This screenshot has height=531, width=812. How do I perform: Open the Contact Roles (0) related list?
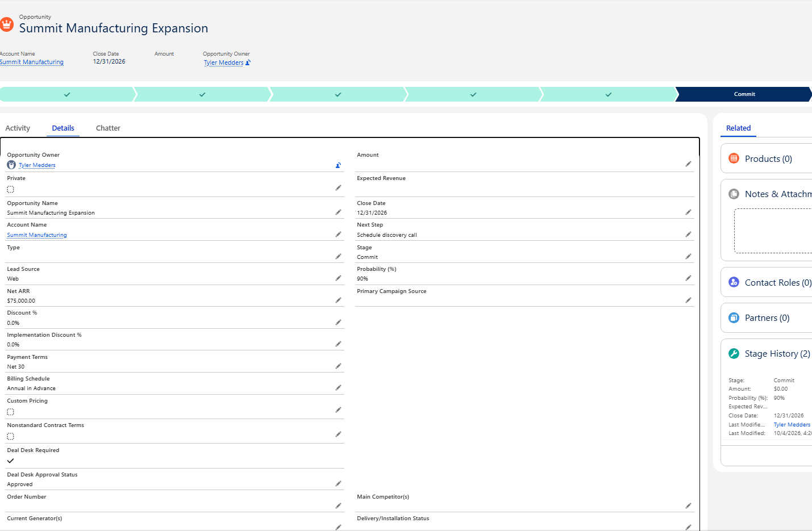pyautogui.click(x=778, y=282)
